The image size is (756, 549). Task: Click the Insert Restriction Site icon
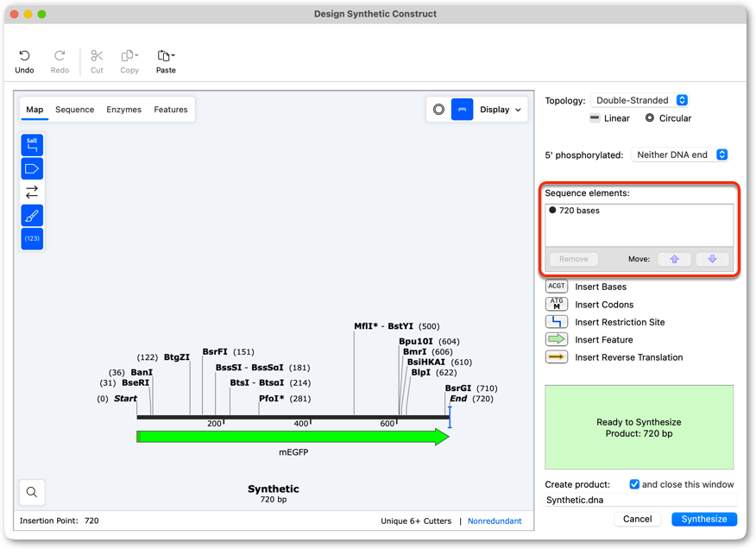(x=557, y=322)
